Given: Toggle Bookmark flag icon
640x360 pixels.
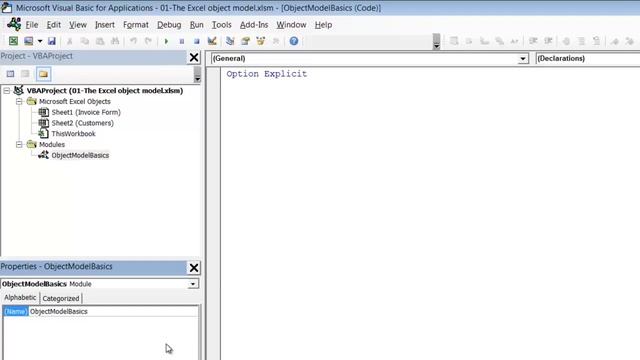Looking at the screenshot, I should click(x=615, y=41).
